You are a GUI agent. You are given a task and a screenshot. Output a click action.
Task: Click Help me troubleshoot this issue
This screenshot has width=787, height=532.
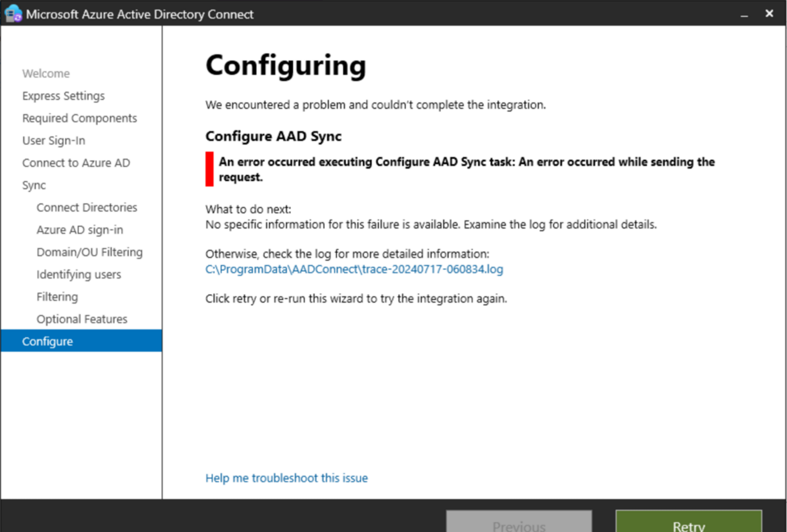click(286, 478)
